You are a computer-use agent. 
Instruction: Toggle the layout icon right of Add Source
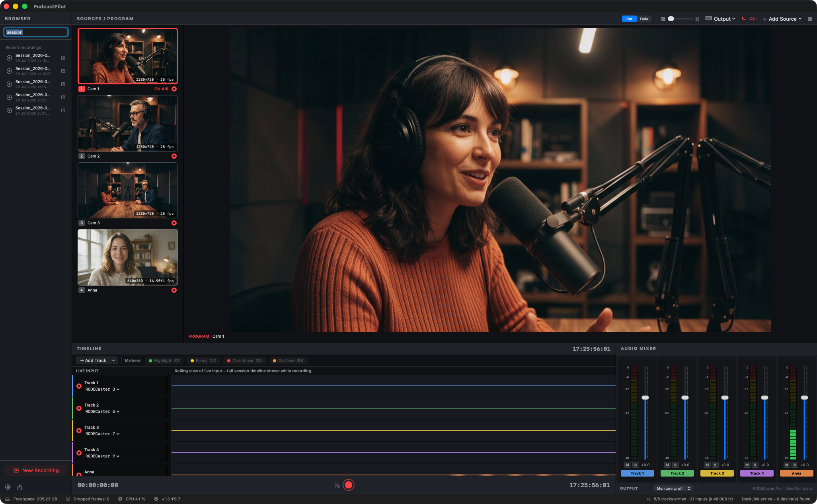tap(810, 19)
